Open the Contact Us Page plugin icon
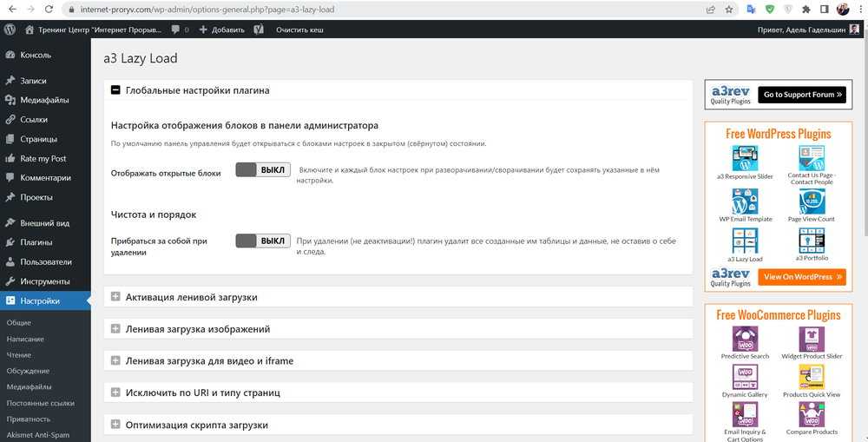 [811, 158]
